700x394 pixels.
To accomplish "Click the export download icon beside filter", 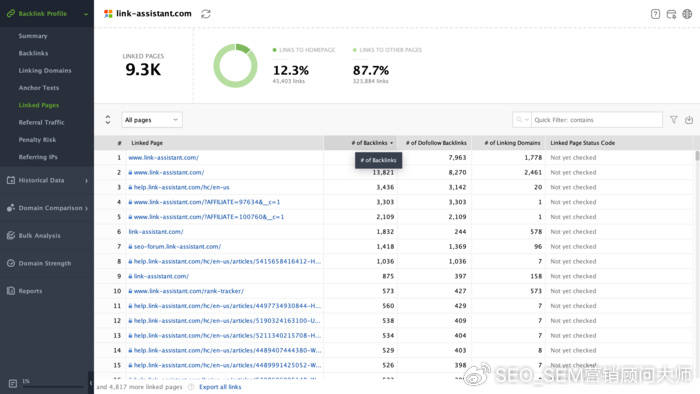I will coord(689,120).
